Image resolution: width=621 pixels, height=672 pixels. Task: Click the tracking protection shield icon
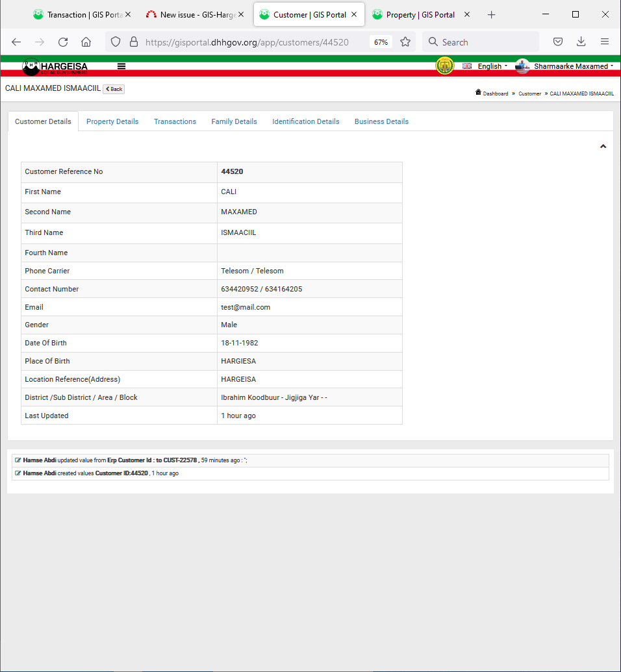(116, 42)
